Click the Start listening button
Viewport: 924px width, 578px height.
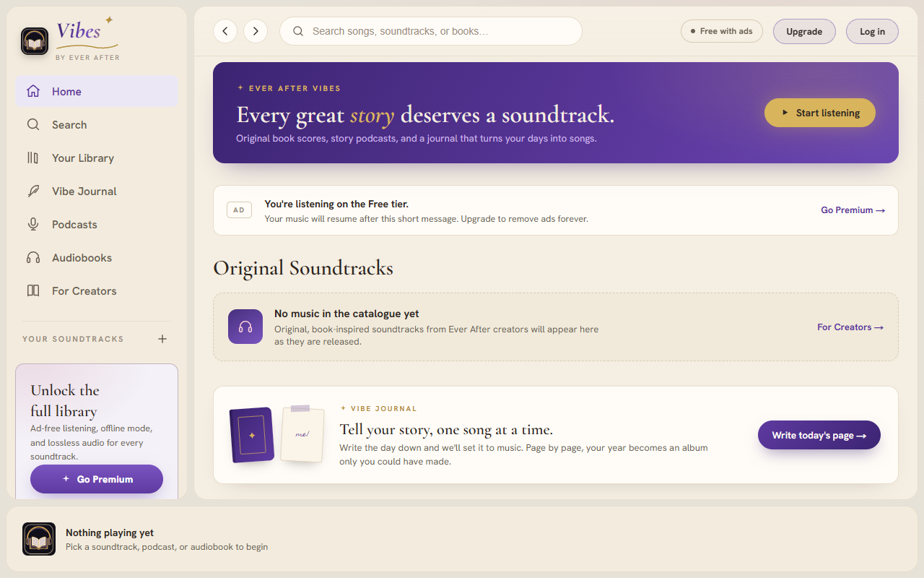click(x=820, y=113)
